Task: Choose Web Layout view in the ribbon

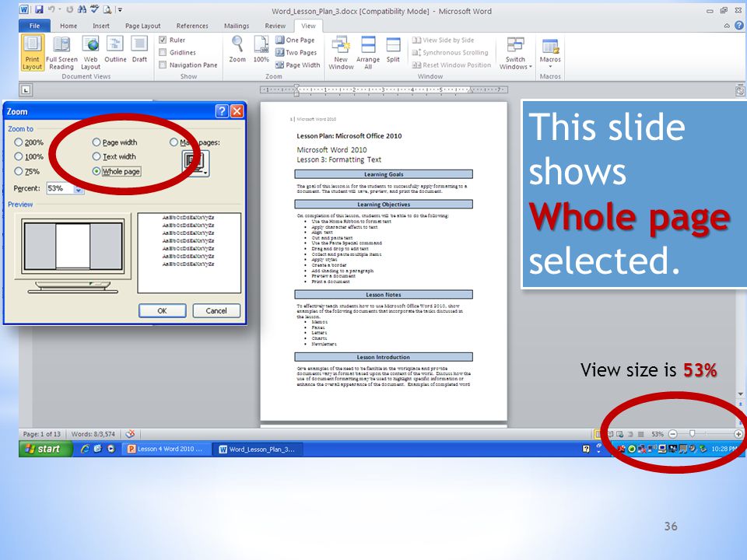Action: [x=90, y=53]
